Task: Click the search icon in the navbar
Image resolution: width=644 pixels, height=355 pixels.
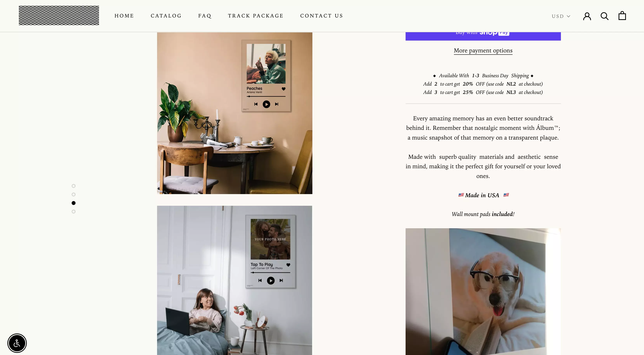Action: [x=605, y=15]
